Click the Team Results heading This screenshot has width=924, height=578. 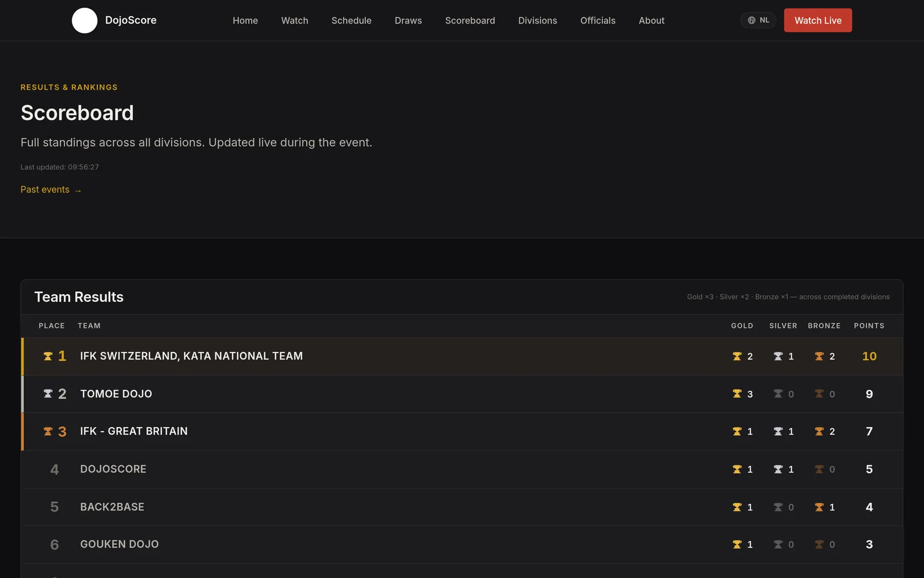pos(79,297)
